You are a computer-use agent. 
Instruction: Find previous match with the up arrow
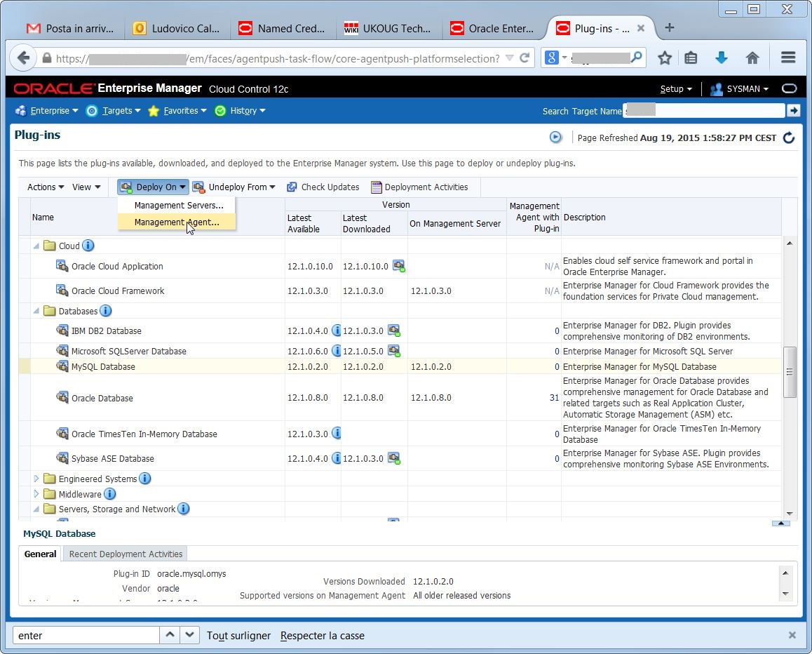coord(170,635)
